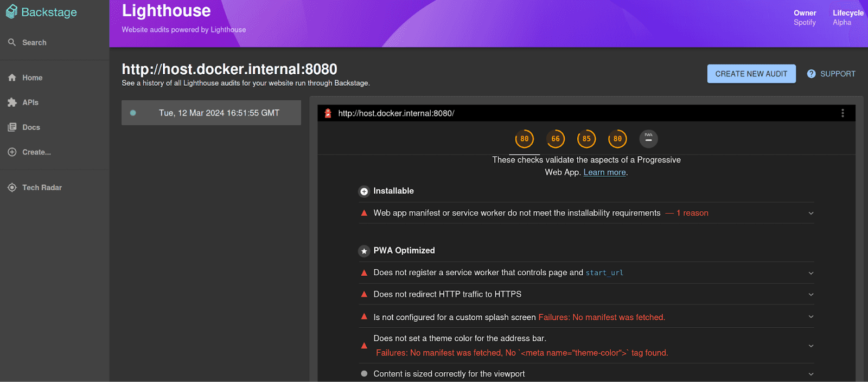Expand the installability requirements audit row
868x382 pixels.
[x=810, y=213]
